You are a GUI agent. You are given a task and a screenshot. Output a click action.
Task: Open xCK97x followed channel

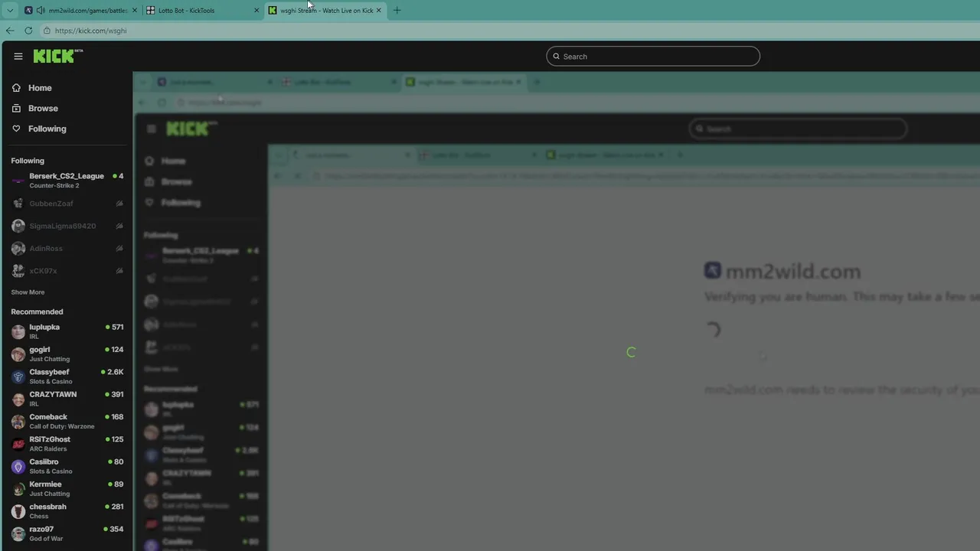click(x=67, y=271)
